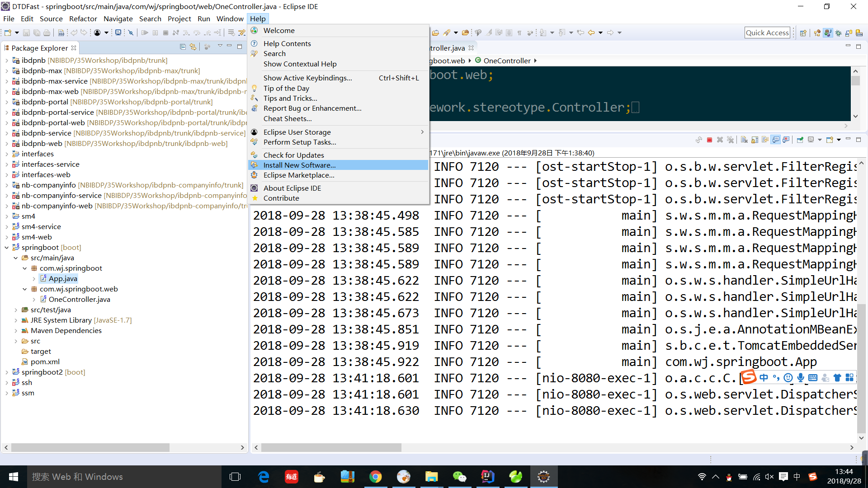The image size is (868, 488).
Task: Open File Explorer from the taskbar
Action: [431, 477]
